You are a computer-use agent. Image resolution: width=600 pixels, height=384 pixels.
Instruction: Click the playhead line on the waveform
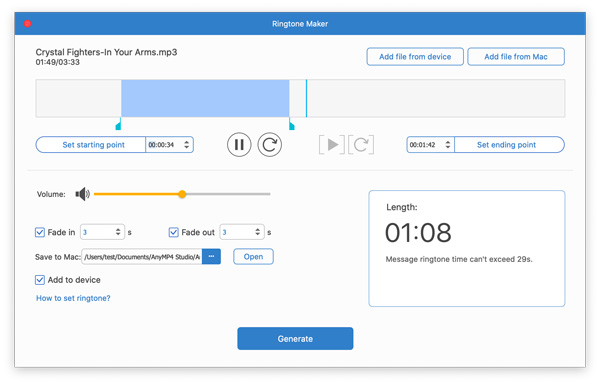tap(307, 98)
